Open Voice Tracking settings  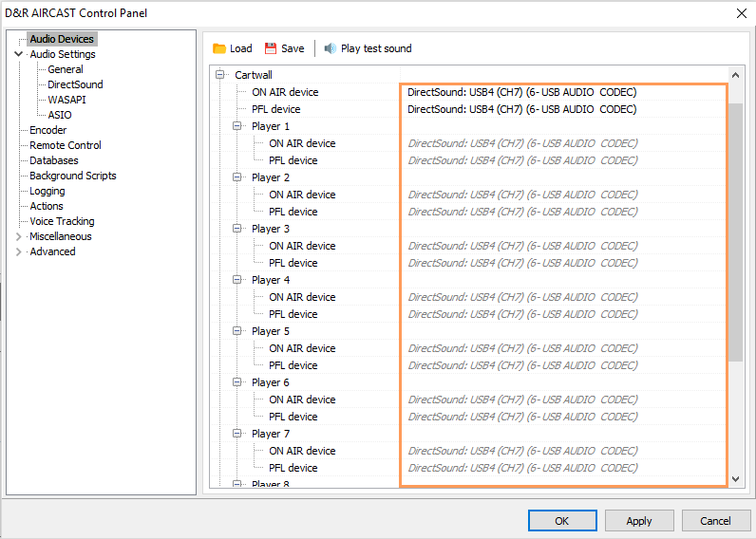click(62, 221)
